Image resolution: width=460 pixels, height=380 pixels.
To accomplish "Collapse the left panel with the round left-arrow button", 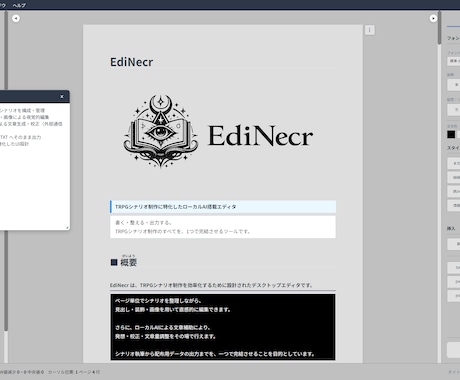I will click(x=16, y=18).
